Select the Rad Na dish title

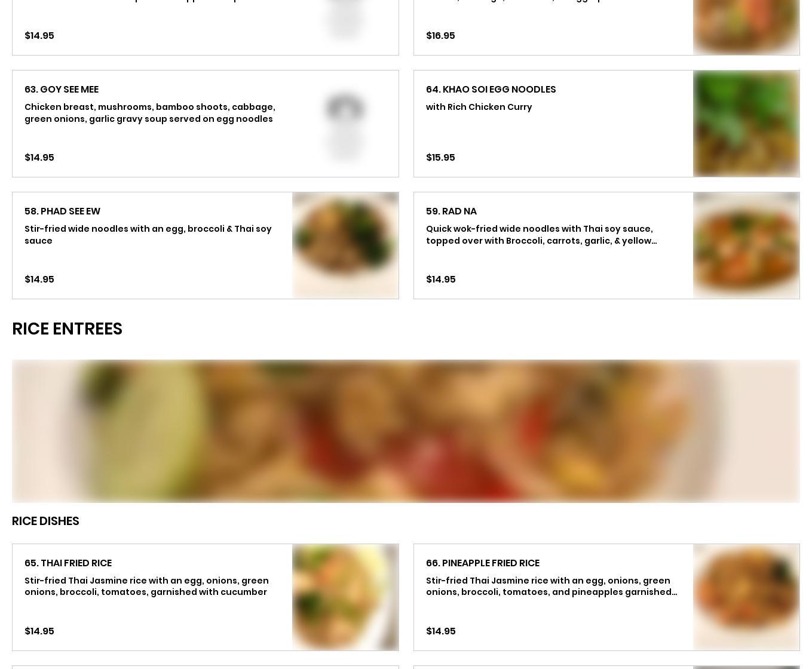pyautogui.click(x=451, y=211)
